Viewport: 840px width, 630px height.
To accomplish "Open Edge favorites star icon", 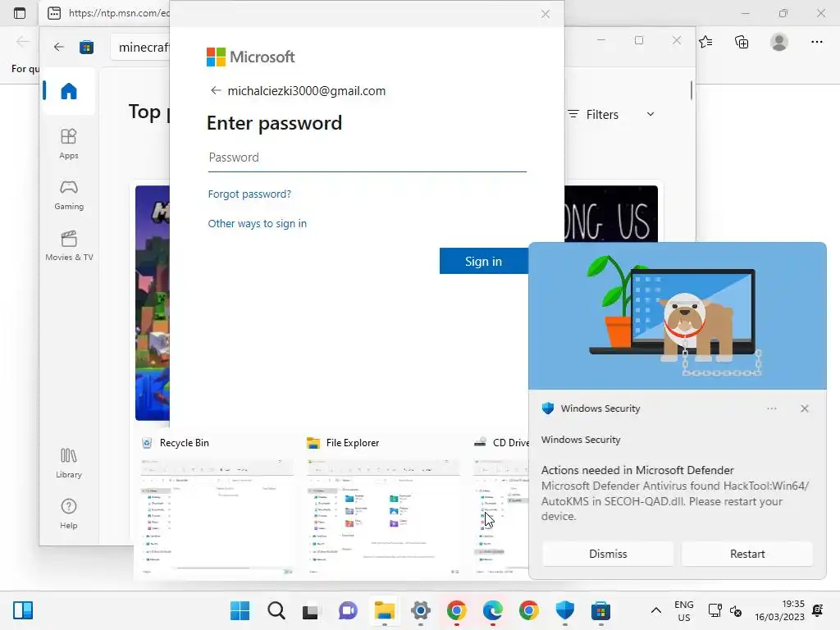I will pos(705,42).
